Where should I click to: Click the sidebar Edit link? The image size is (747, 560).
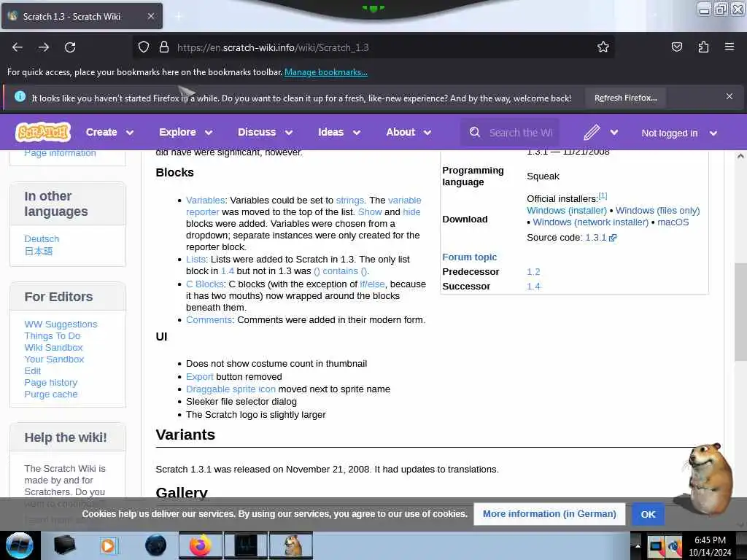pyautogui.click(x=33, y=371)
